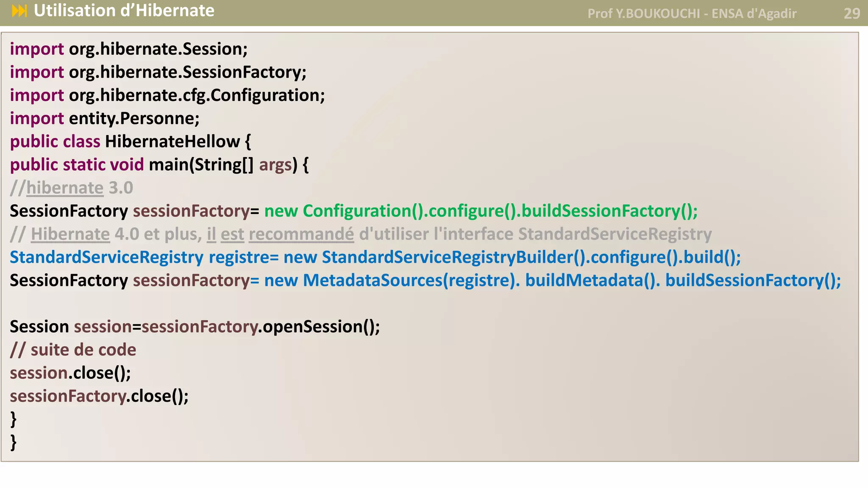Viewport: 868px width, 488px height.
Task: Click the line 'import entity.Personne;'
Action: point(105,118)
